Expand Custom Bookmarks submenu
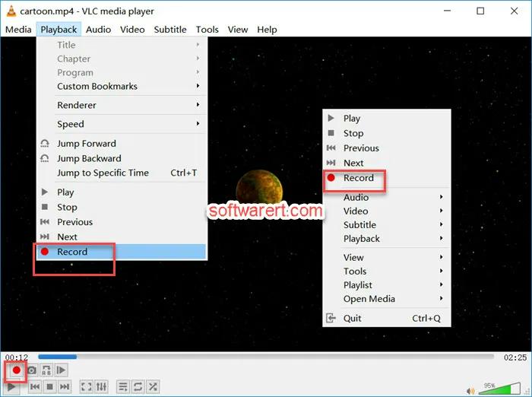The height and width of the screenshot is (397, 532). (x=122, y=86)
